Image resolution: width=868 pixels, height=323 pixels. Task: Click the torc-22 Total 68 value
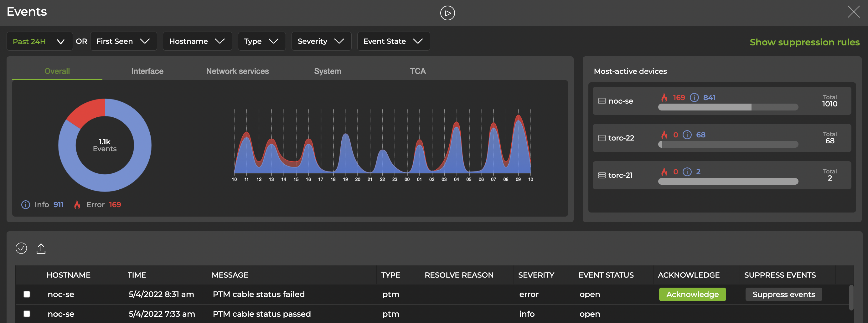coord(829,141)
